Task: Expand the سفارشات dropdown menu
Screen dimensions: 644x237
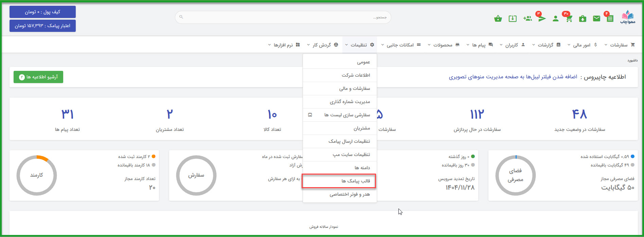Action: 619,45
